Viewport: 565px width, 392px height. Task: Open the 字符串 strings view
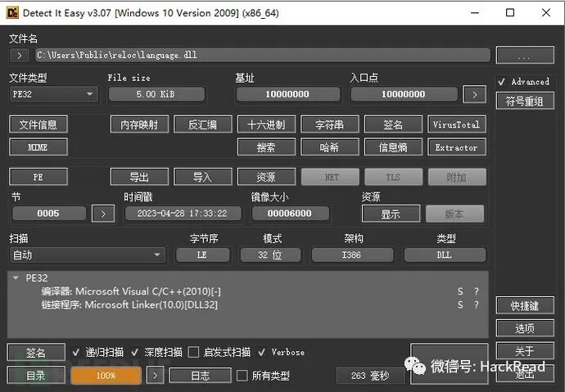click(330, 124)
